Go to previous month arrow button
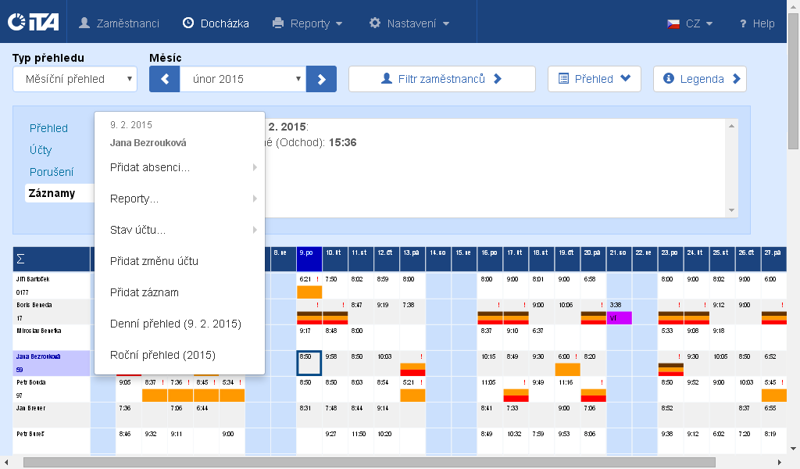Screen dimensions: 800x469 point(164,78)
